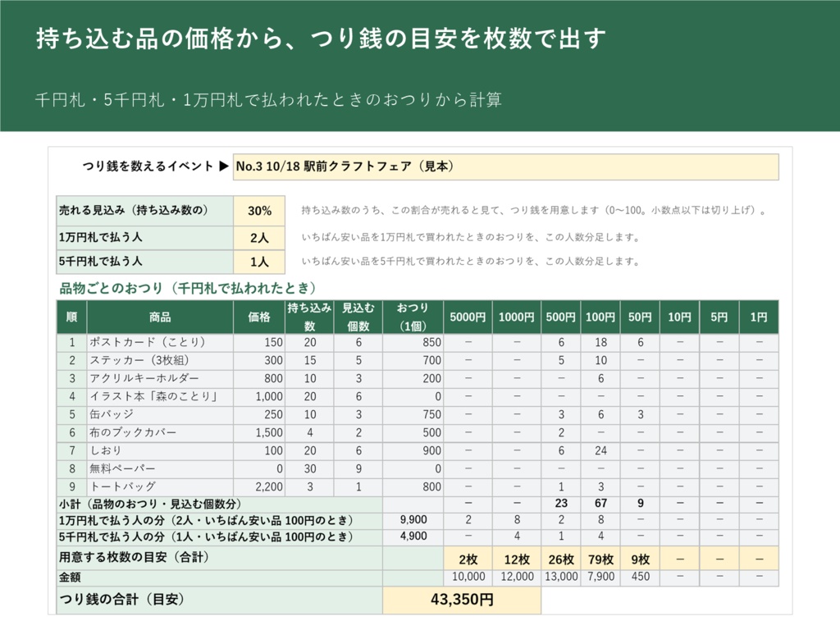Click the '26枚' total under 500円

point(561,559)
